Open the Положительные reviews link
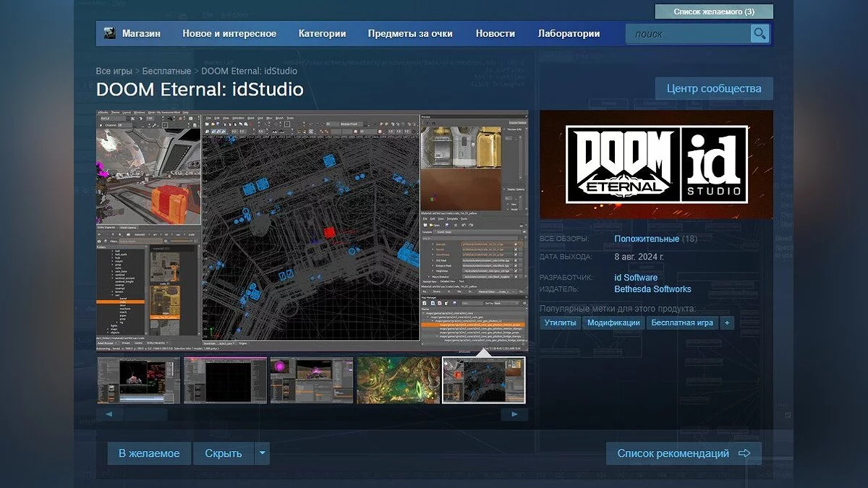Image resolution: width=868 pixels, height=488 pixels. pyautogui.click(x=646, y=239)
